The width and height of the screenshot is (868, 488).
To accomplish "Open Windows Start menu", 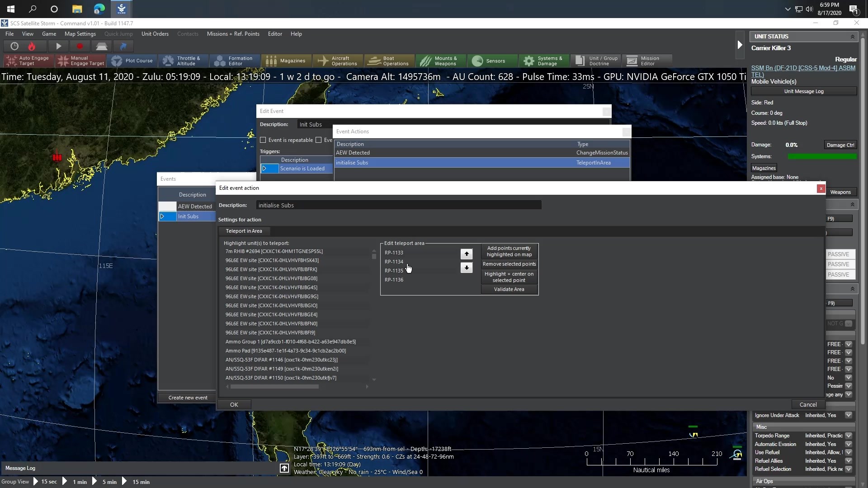I will click(x=11, y=9).
